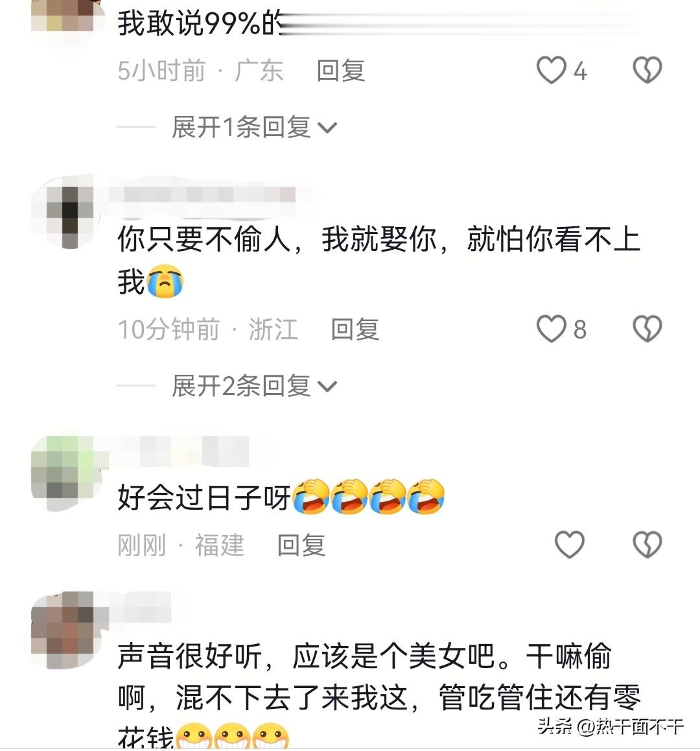Select the comment text 好会过日子呀
Image resolution: width=700 pixels, height=751 pixels.
(204, 497)
